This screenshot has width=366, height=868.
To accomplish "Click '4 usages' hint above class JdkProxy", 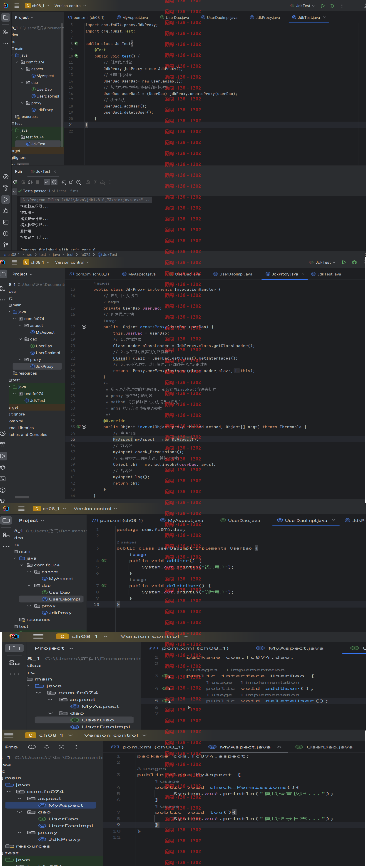I will pyautogui.click(x=101, y=283).
